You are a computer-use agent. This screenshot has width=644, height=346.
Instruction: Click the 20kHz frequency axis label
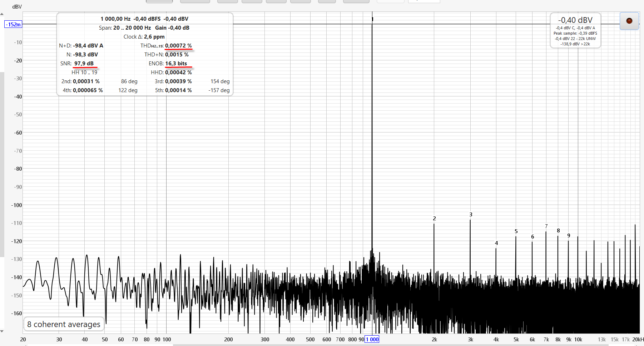(x=638, y=340)
